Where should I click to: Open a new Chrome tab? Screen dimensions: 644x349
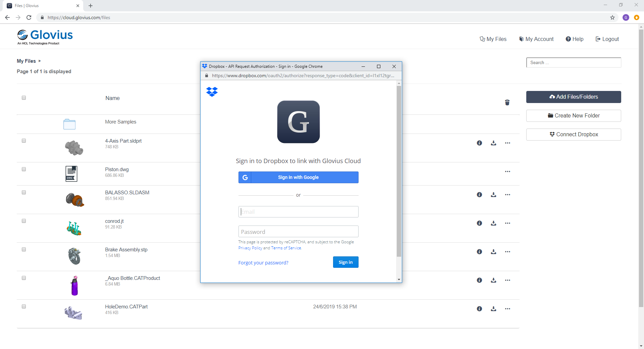point(91,6)
